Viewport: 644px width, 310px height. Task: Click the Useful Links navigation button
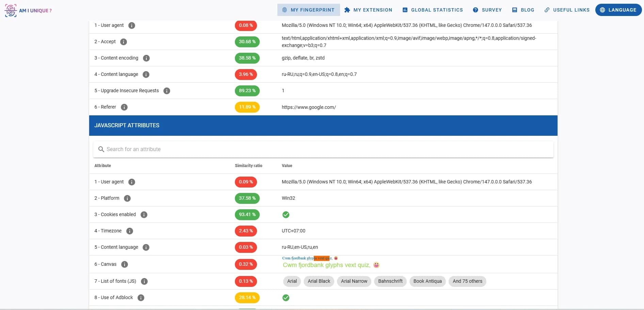tap(566, 10)
